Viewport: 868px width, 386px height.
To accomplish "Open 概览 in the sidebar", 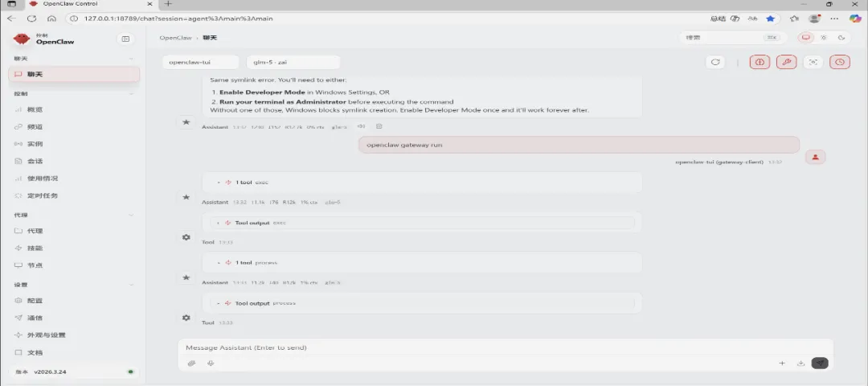I will coord(35,109).
